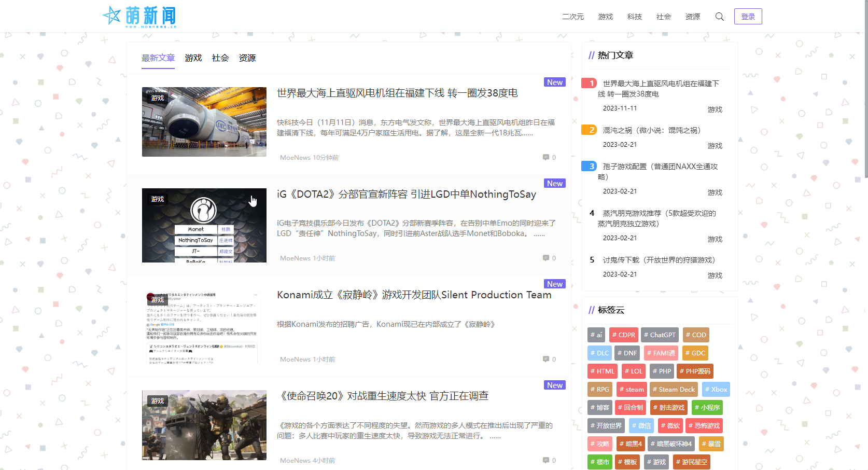This screenshot has width=868, height=470.
Task: Click 游戏 label on wind turbine thumbnail
Action: 158,98
